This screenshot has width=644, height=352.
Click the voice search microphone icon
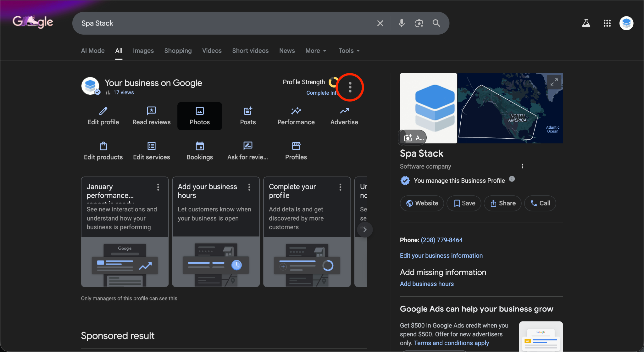(402, 23)
